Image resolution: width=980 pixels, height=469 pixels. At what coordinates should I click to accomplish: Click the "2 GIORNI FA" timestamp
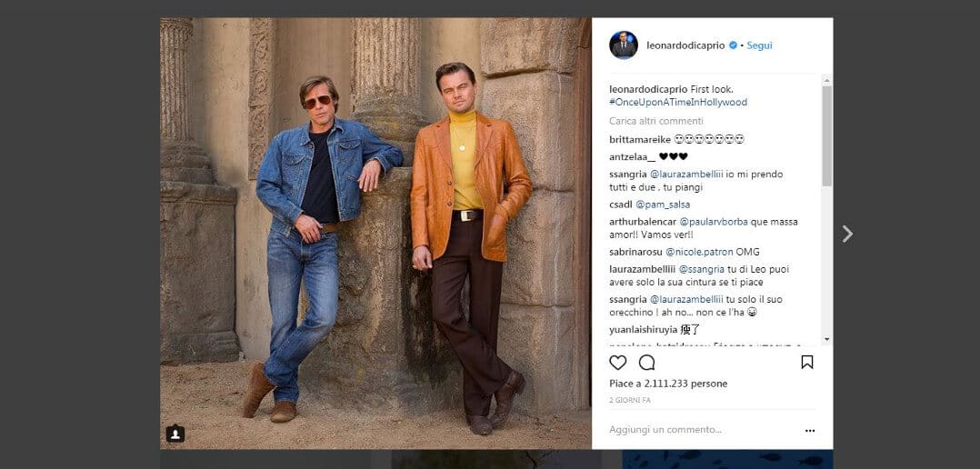pos(631,400)
